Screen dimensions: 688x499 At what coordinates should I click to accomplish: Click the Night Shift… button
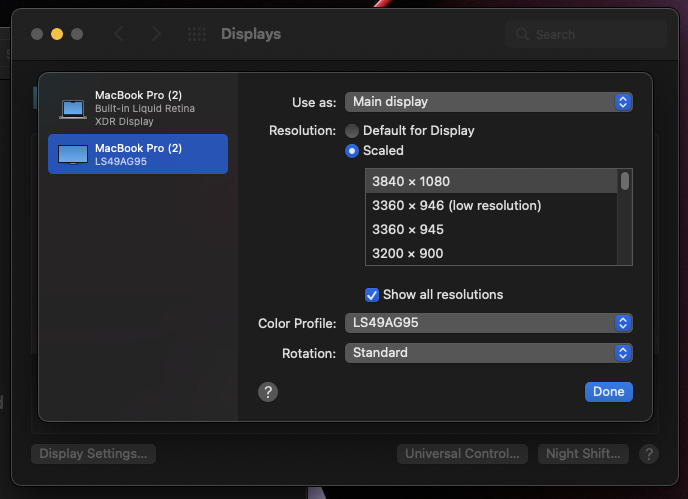pos(583,454)
